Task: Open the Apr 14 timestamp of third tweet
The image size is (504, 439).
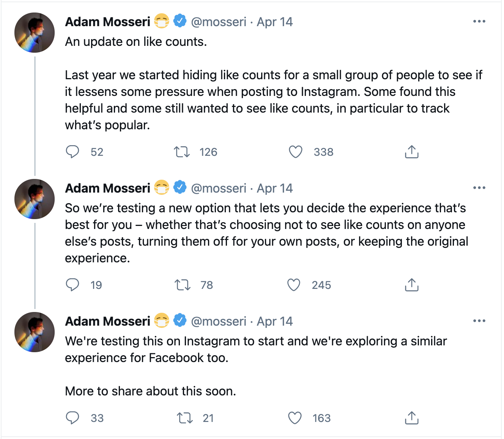Action: click(x=275, y=321)
